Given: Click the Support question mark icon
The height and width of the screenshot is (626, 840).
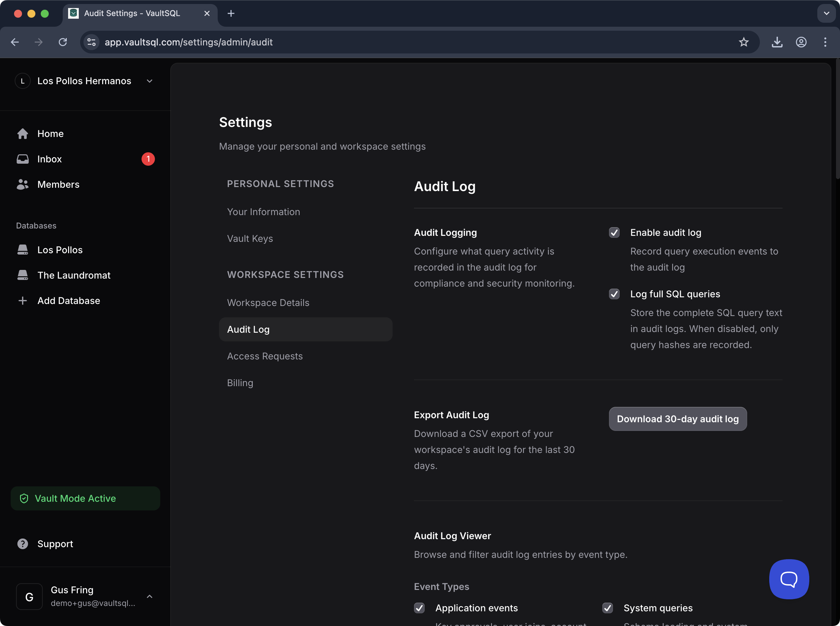Looking at the screenshot, I should click(23, 544).
